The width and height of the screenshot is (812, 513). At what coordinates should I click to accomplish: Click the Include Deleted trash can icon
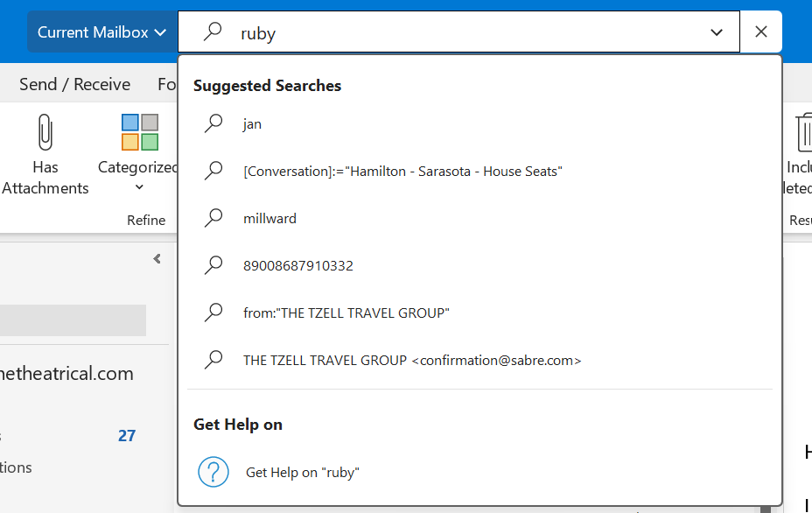click(803, 131)
